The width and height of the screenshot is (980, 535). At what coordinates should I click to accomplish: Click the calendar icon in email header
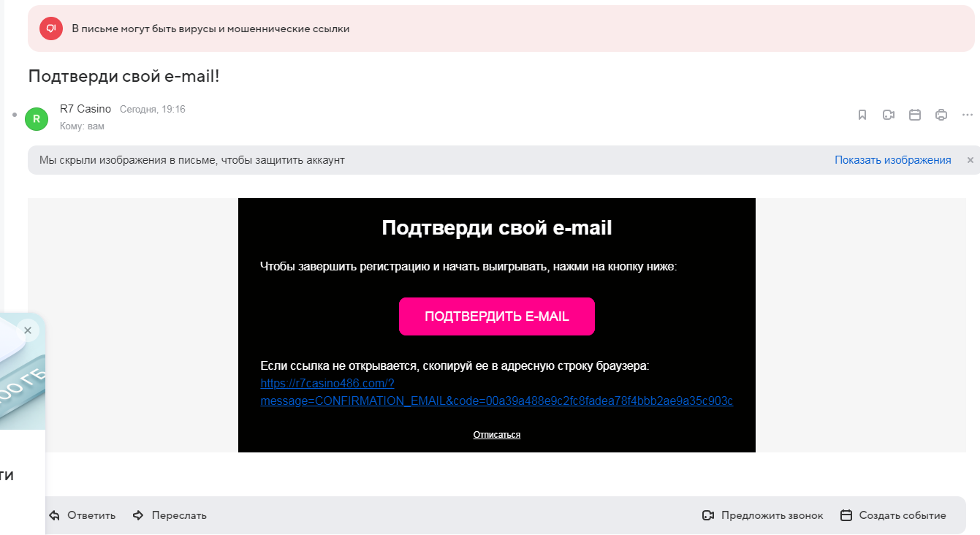pos(914,115)
